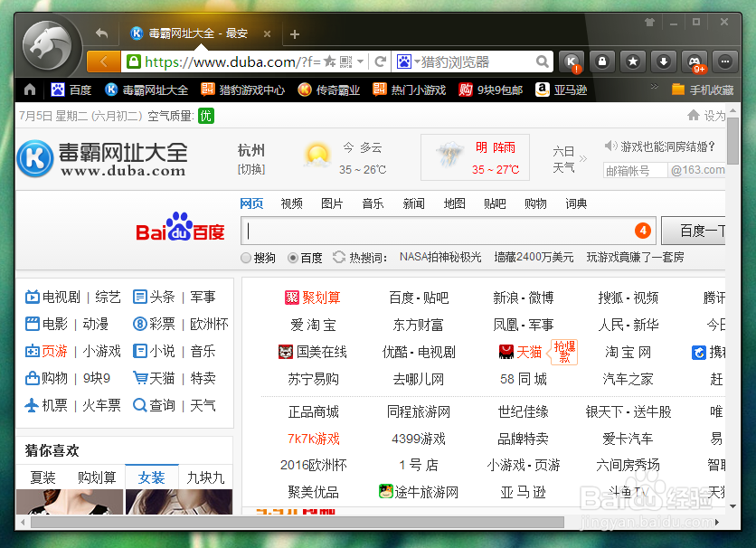This screenshot has height=548, width=756.
Task: Click the K duba security toolbar icon
Action: (572, 61)
